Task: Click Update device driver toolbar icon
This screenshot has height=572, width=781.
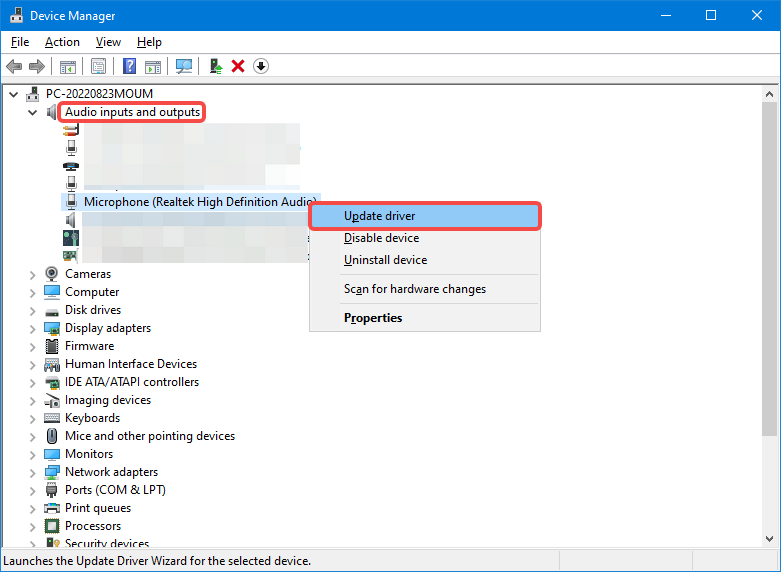Action: point(216,66)
